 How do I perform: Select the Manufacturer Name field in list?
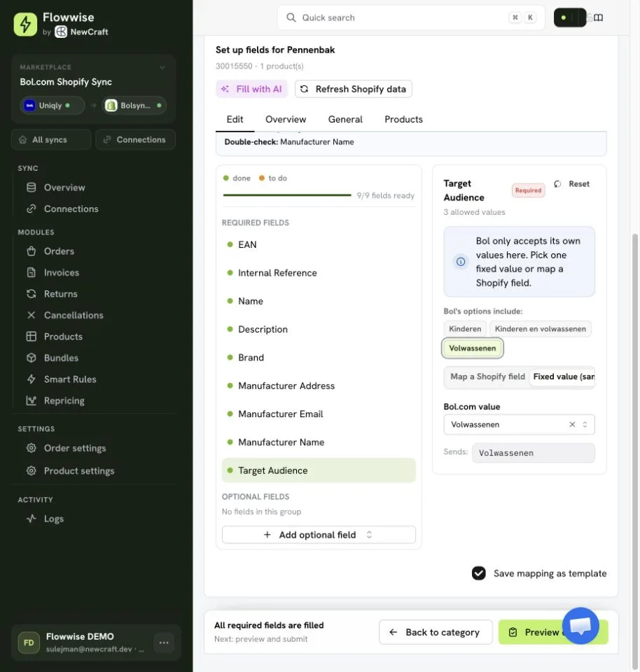(x=319, y=442)
